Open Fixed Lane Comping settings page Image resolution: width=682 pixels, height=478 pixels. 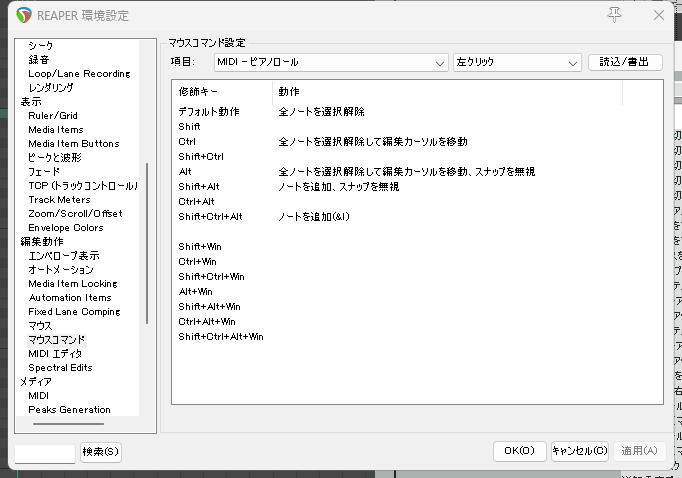pos(74,311)
